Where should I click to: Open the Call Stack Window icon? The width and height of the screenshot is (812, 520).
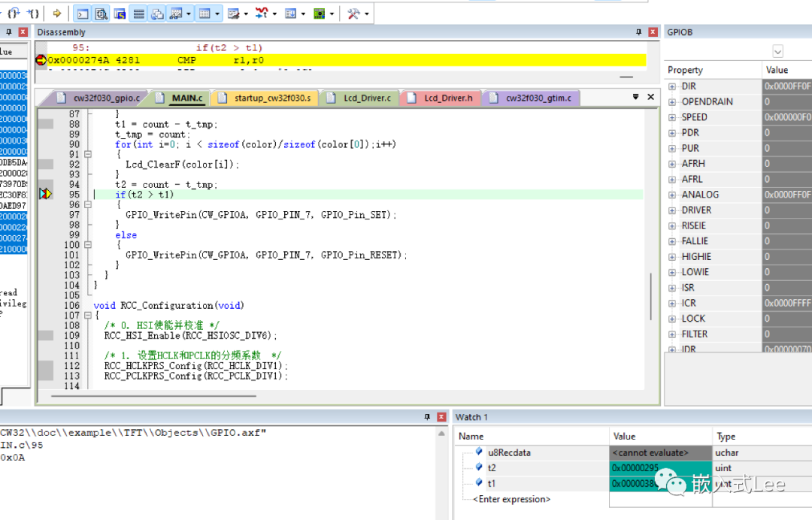[157, 13]
